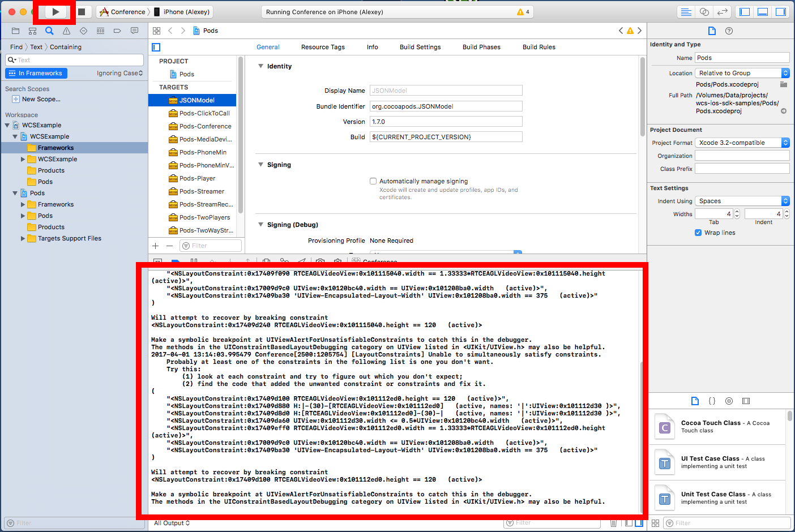Screen dimensions: 795x532
Task: Switch library to icon grid view
Action: point(655,523)
